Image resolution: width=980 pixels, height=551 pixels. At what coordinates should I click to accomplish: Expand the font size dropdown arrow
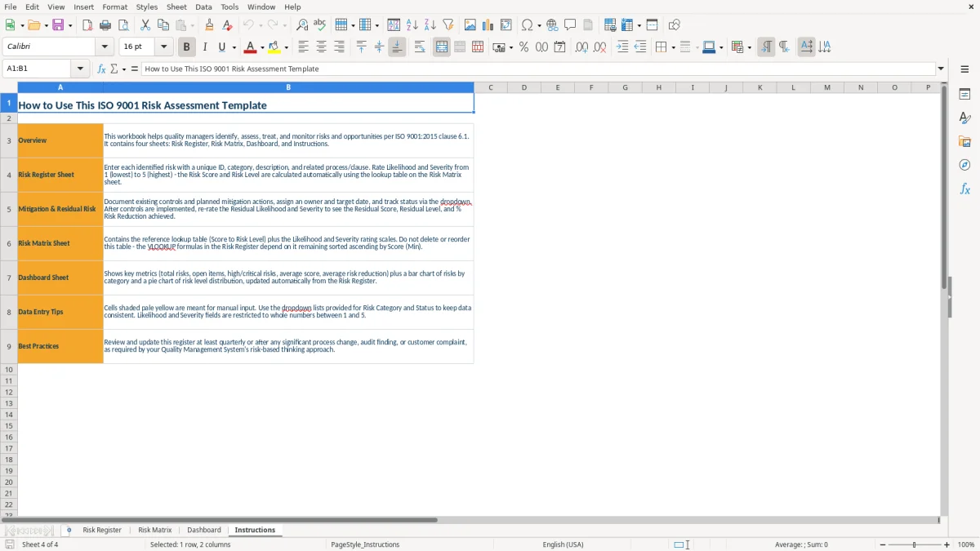tap(163, 47)
